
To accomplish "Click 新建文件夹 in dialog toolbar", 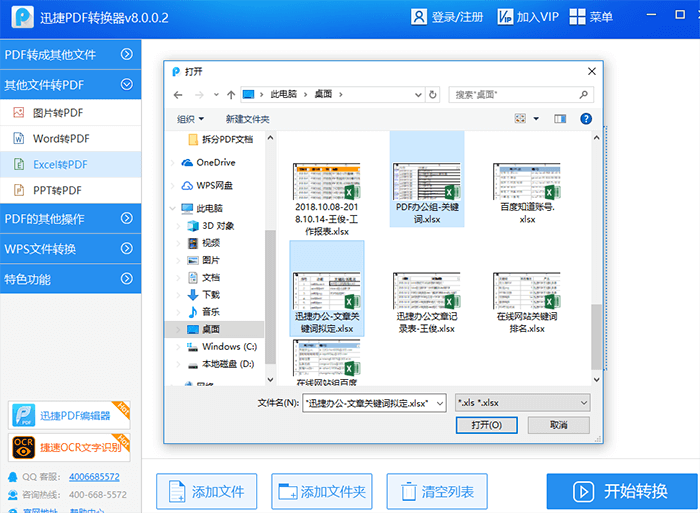I will click(x=247, y=119).
